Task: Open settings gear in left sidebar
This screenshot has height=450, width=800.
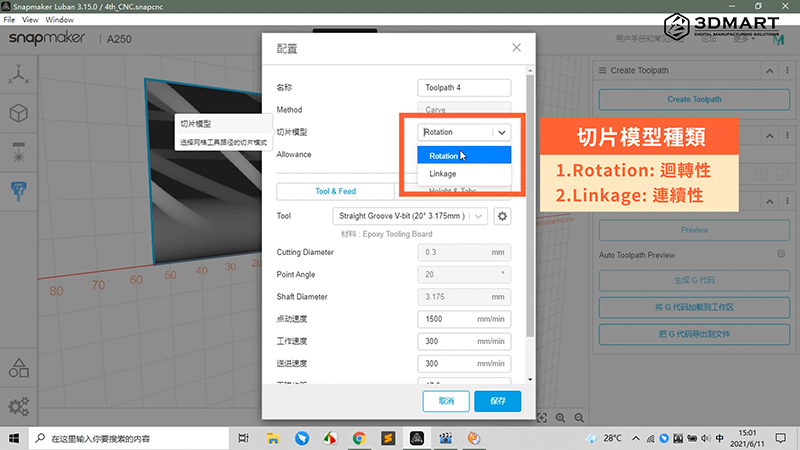Action: (x=19, y=406)
